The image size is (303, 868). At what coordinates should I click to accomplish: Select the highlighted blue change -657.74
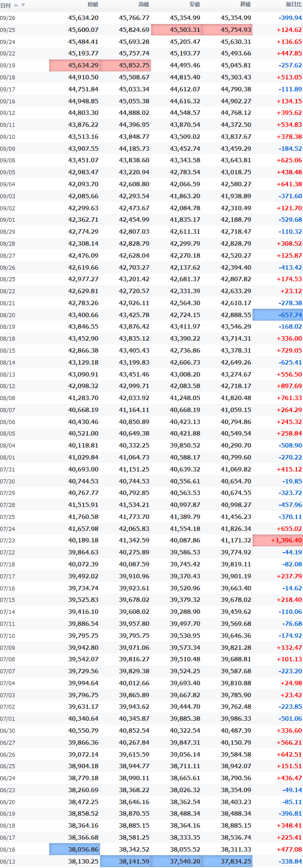pos(278,315)
